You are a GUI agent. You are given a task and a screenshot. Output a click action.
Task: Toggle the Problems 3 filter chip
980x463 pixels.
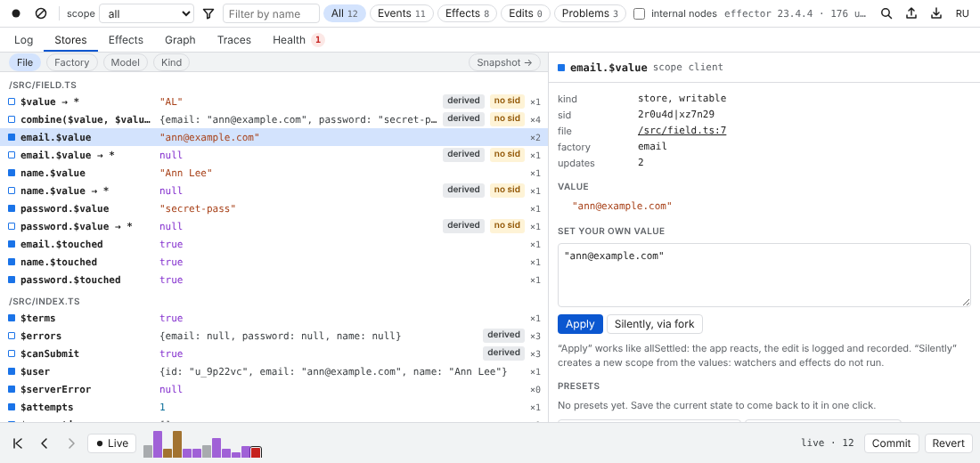[590, 13]
